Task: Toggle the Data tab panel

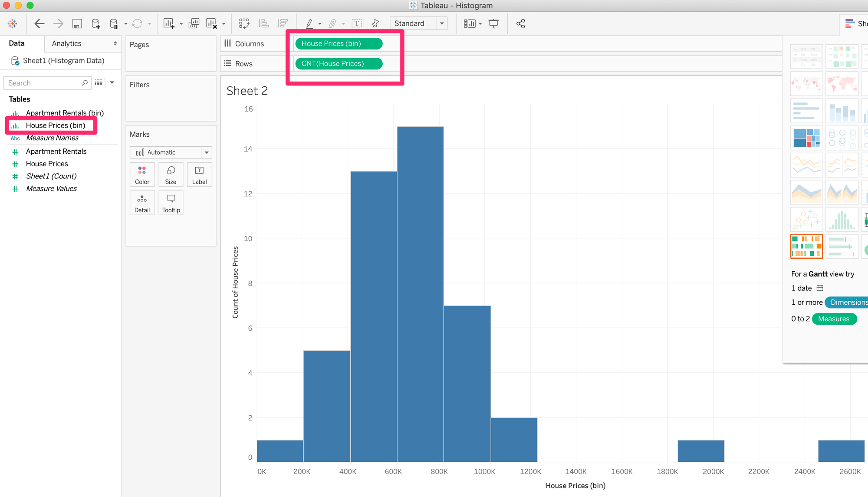Action: pos(17,43)
